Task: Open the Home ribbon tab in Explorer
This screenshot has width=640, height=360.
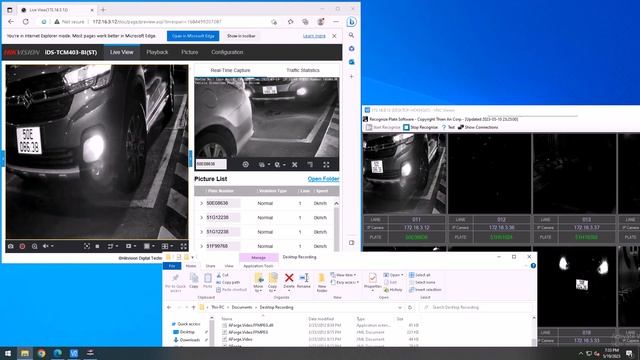Action: pyautogui.click(x=191, y=266)
